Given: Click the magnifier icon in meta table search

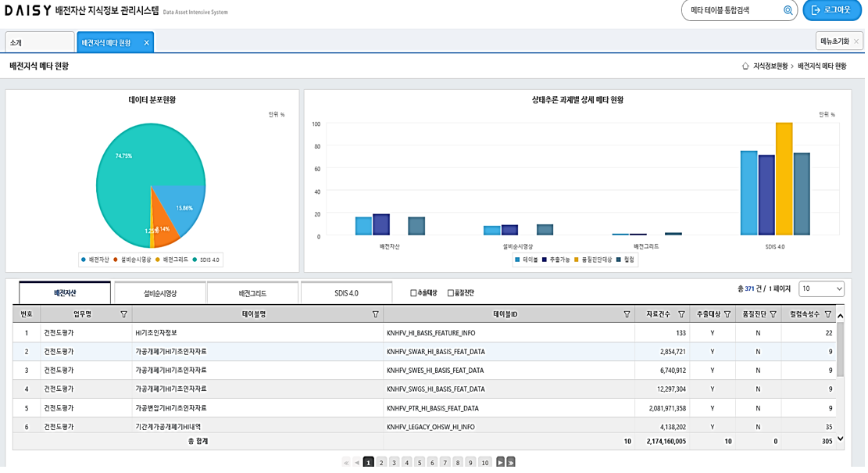Looking at the screenshot, I should coord(788,10).
